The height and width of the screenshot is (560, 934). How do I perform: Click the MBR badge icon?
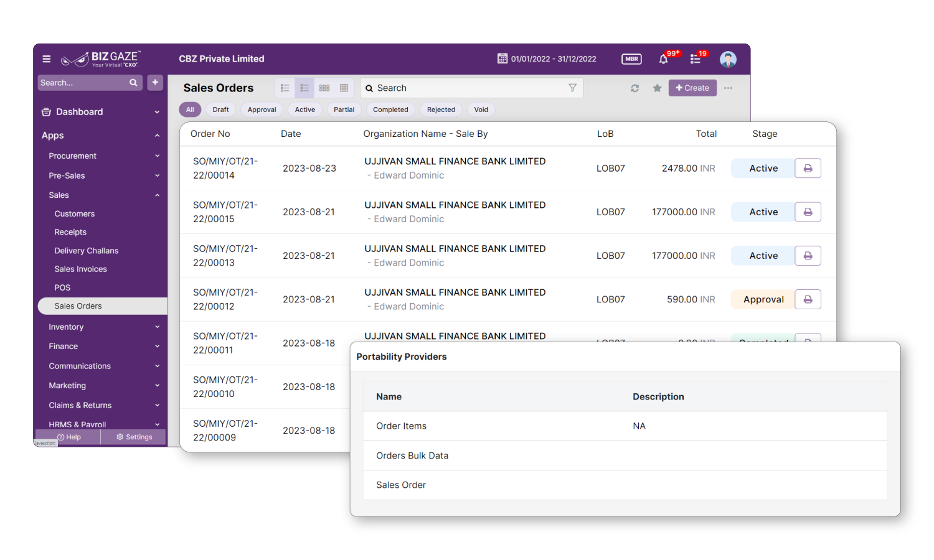tap(631, 59)
